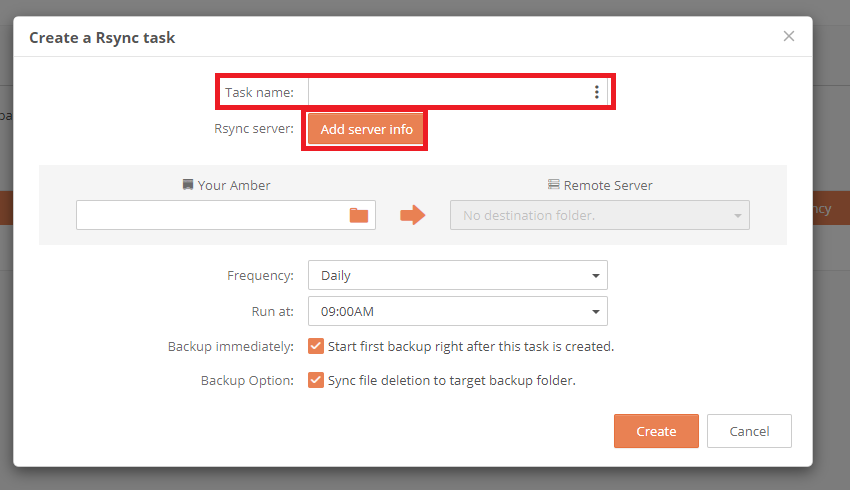
Task: Click the Your Amber device icon
Action: 188,185
